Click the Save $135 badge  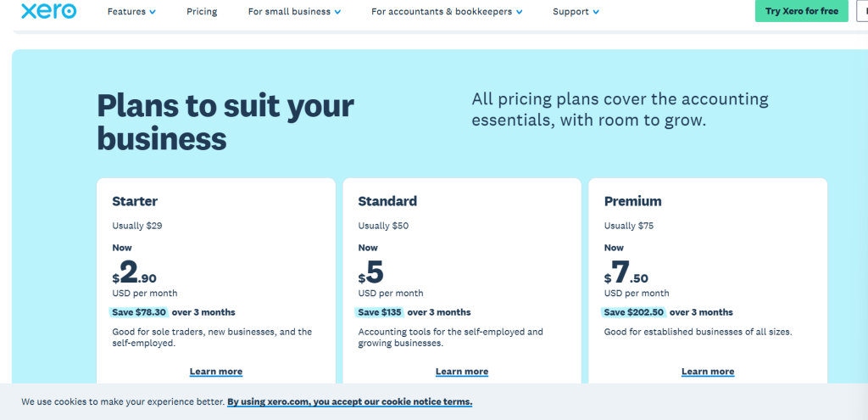[380, 312]
